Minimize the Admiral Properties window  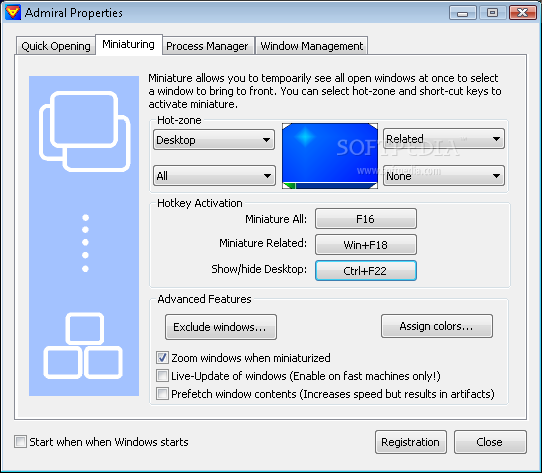(x=463, y=13)
